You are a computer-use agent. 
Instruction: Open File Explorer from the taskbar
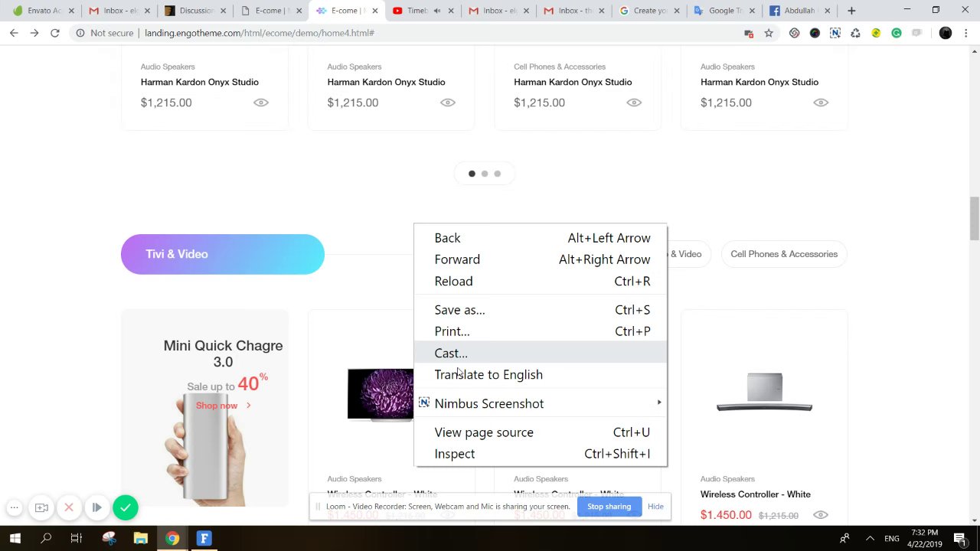click(140, 539)
